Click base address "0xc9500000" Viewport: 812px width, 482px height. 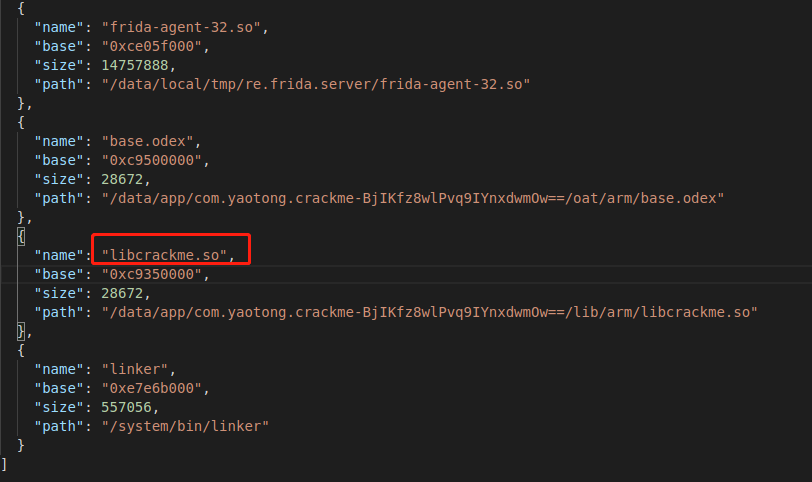coord(150,161)
